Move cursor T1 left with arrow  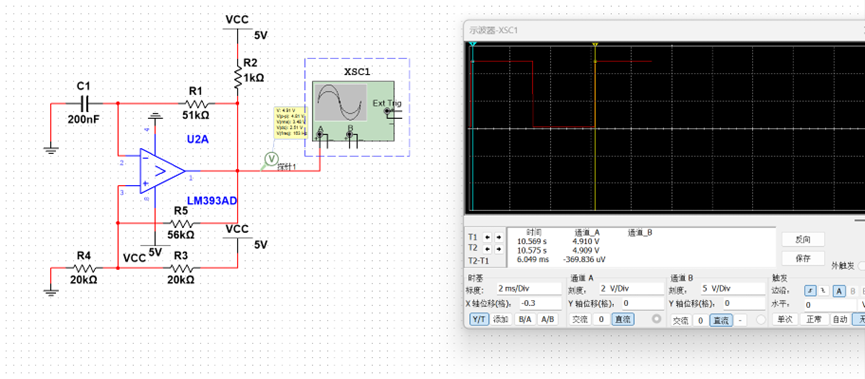click(487, 237)
